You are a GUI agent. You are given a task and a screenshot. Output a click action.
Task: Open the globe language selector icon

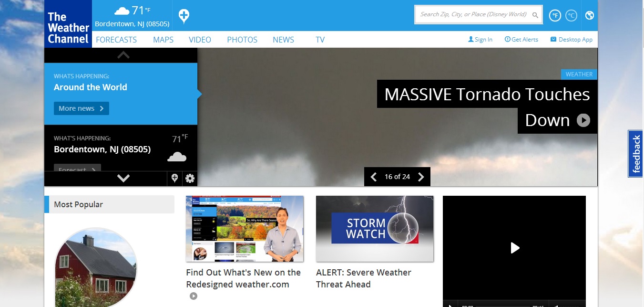[x=590, y=15]
